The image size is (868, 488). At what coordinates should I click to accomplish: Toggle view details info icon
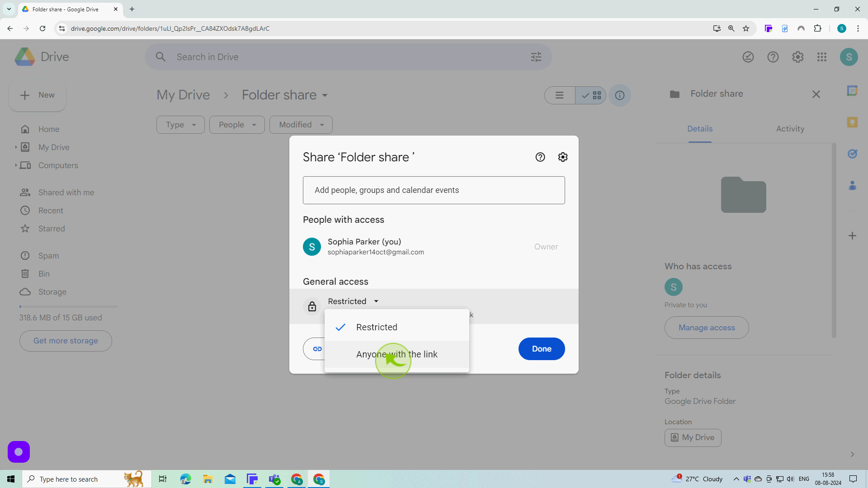pyautogui.click(x=620, y=95)
